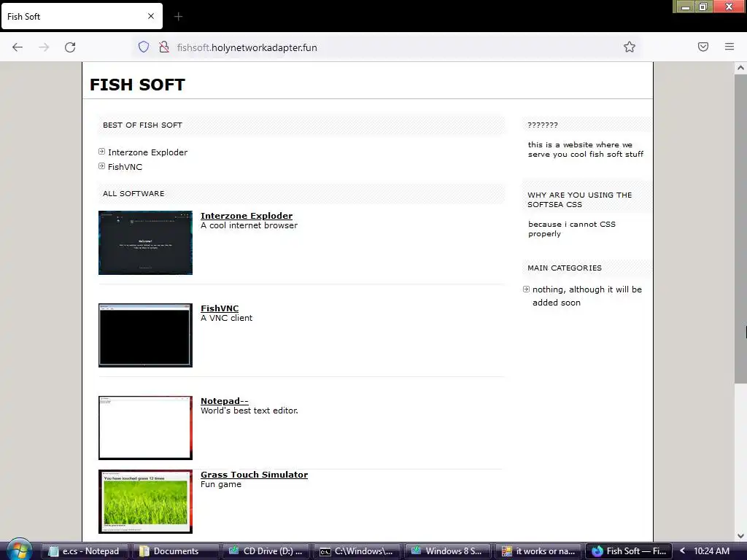Open the Firefox hamburger menu
The height and width of the screenshot is (560, 747).
[x=729, y=47]
